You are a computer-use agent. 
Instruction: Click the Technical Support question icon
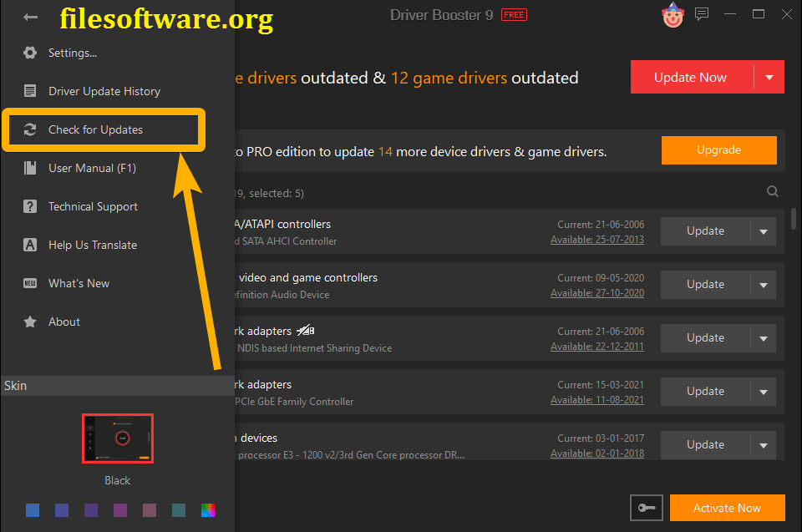tap(30, 206)
